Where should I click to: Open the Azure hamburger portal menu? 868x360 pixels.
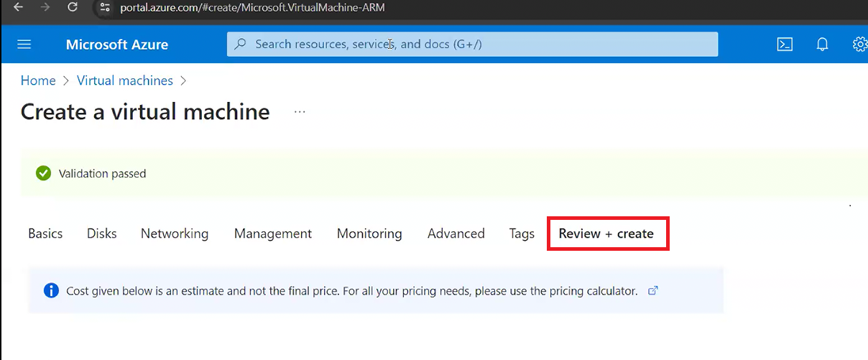24,45
